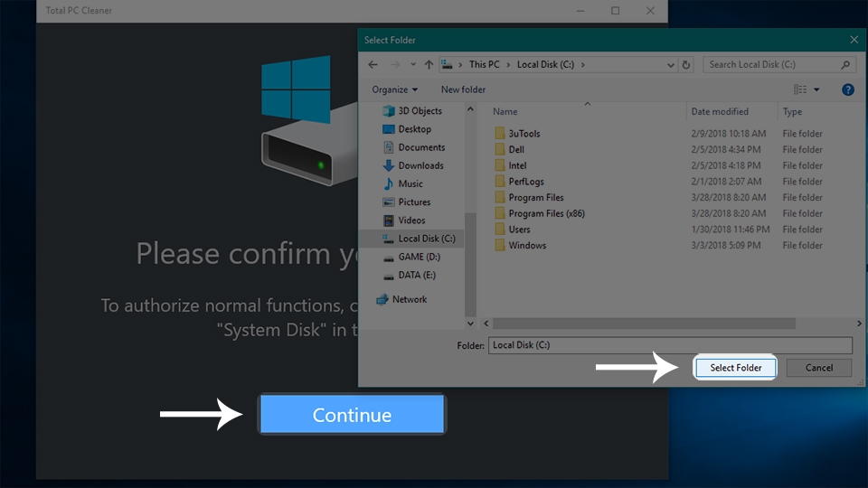Select the Dell folder
Screen dimensions: 868x488
[509, 149]
